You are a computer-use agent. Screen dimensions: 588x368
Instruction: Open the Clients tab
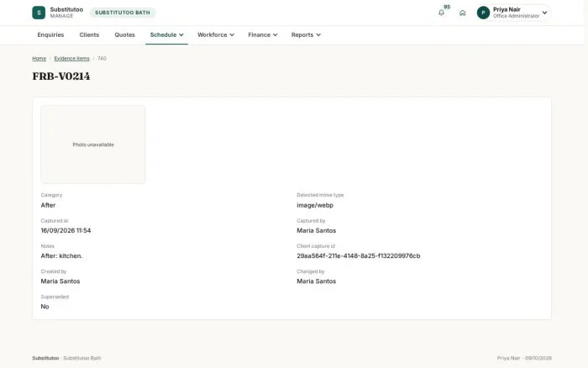(x=89, y=35)
